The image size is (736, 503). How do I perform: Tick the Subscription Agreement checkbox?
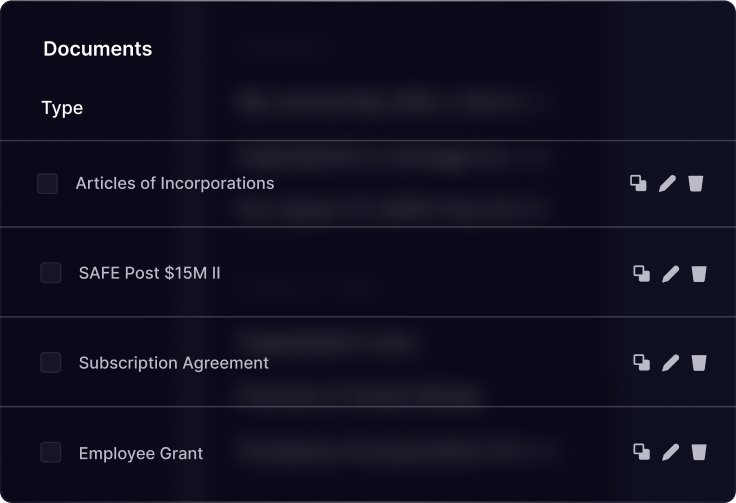[x=51, y=362]
